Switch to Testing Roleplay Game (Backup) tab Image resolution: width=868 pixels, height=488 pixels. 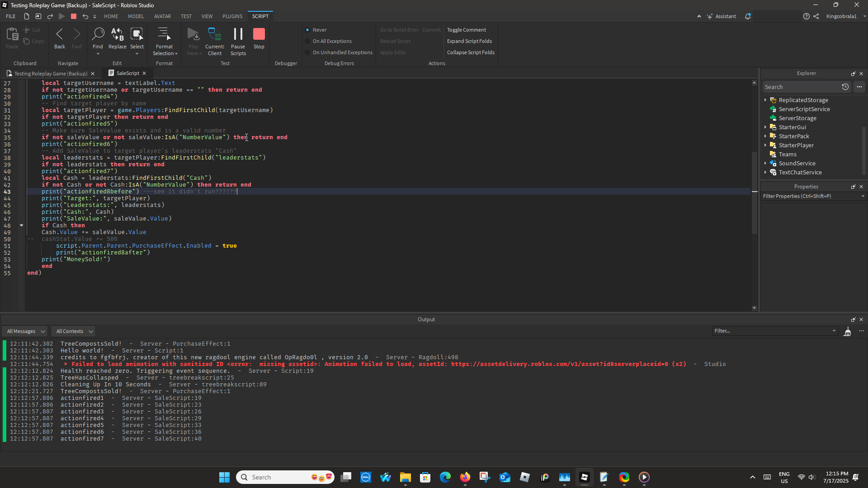pos(50,74)
